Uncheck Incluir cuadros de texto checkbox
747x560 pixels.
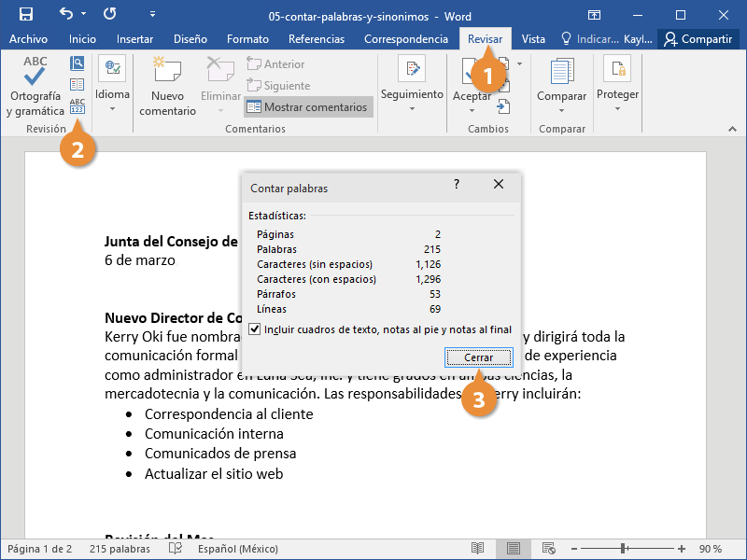(x=254, y=329)
